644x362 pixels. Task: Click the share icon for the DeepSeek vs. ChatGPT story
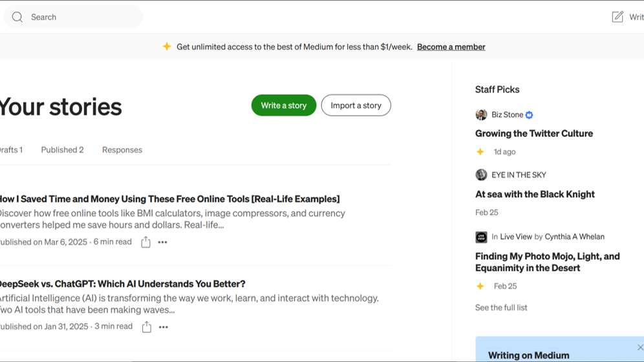tap(147, 326)
